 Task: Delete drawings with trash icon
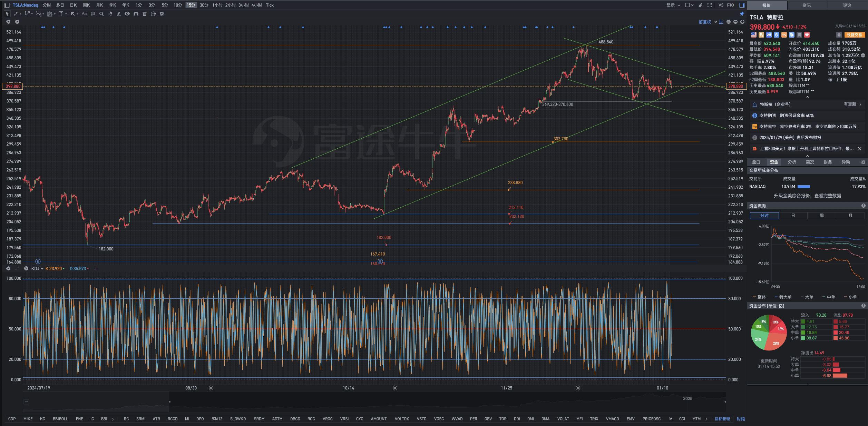point(145,14)
